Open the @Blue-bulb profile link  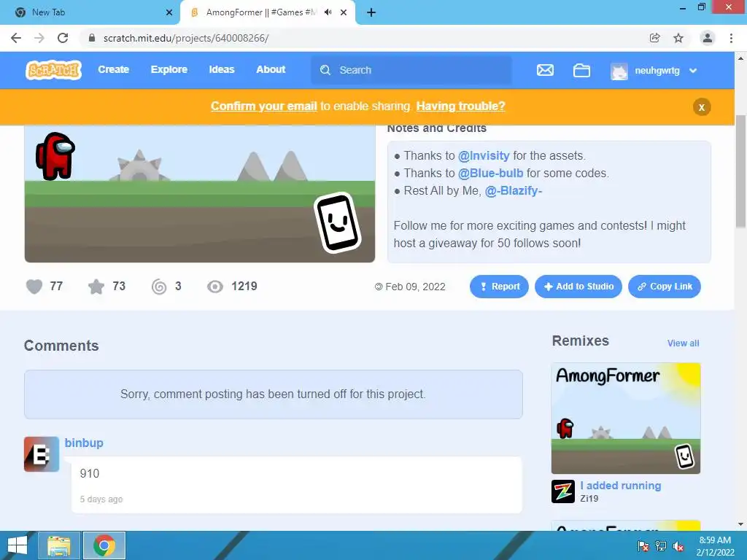coord(490,174)
